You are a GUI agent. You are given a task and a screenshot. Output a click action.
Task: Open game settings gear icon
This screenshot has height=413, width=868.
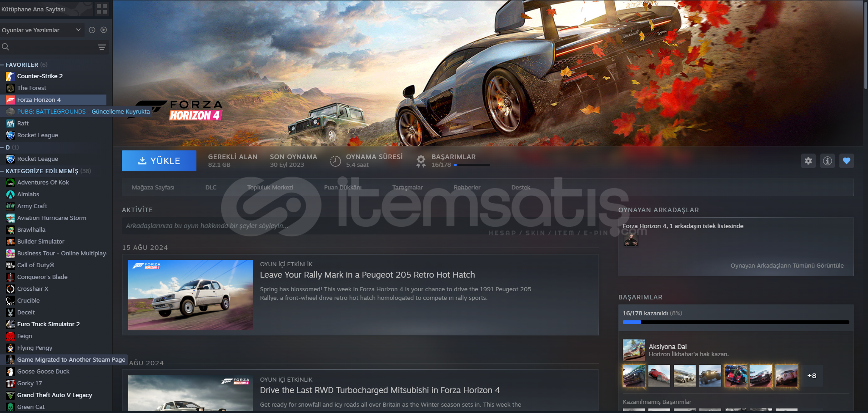(x=808, y=161)
